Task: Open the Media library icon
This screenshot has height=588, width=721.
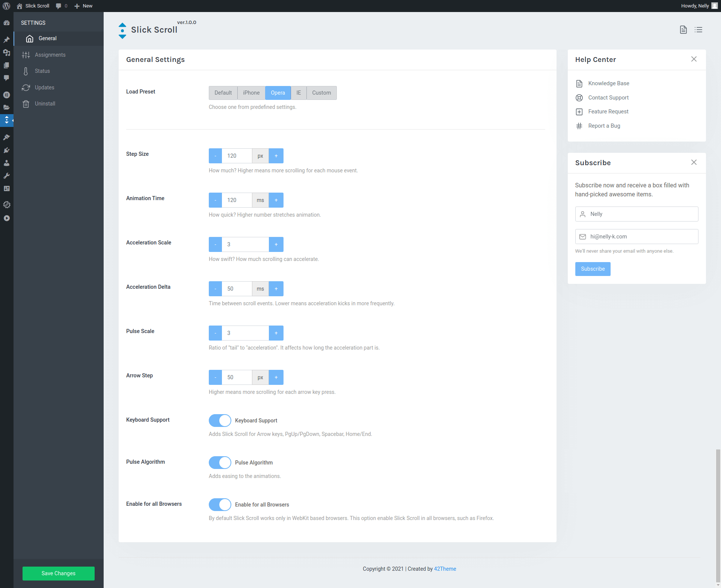Action: [x=6, y=53]
